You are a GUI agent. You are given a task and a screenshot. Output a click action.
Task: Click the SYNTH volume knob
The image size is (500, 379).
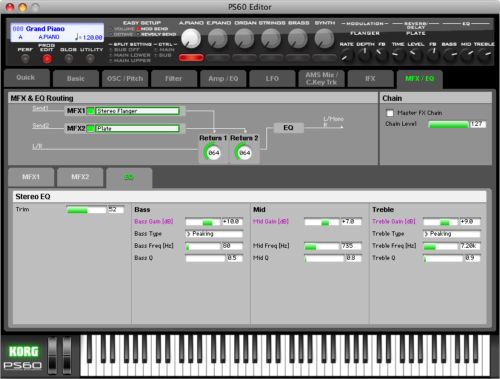[x=324, y=38]
